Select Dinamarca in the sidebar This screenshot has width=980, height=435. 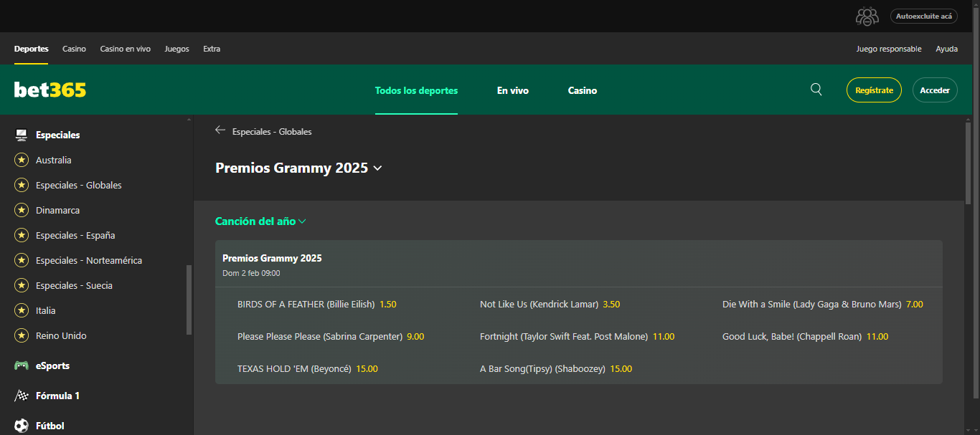58,210
